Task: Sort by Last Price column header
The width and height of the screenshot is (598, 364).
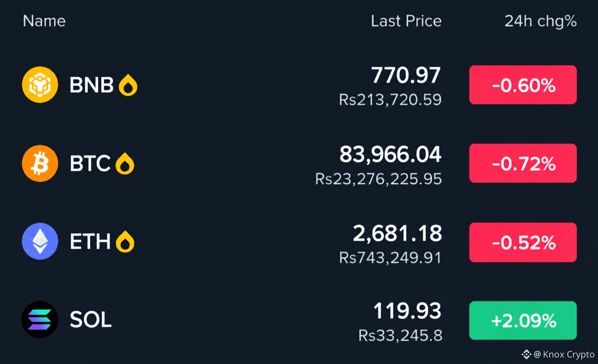Action: pos(406,21)
